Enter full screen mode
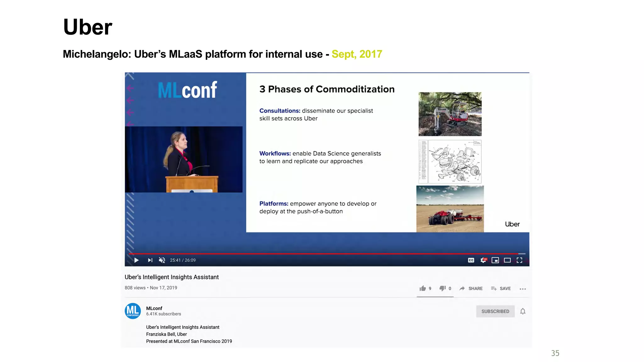Screen dimensions: 644x362 pyautogui.click(x=519, y=260)
